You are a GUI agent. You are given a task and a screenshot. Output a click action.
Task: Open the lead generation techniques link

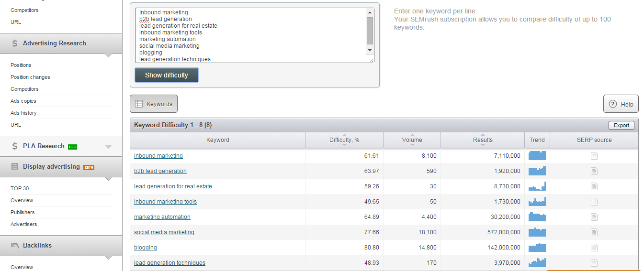point(169,263)
